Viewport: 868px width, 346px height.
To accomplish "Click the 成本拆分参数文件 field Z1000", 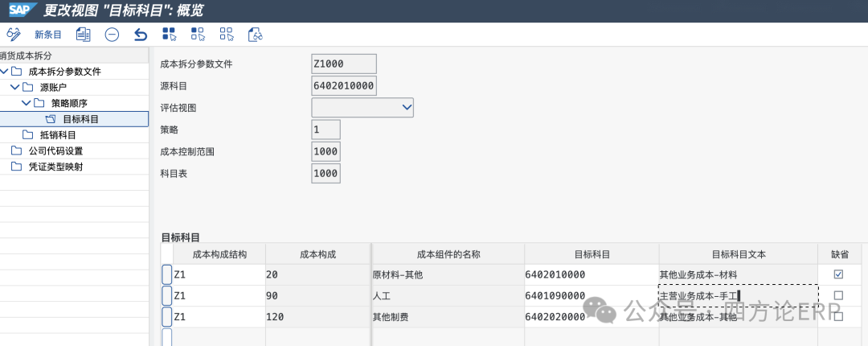I will 344,64.
